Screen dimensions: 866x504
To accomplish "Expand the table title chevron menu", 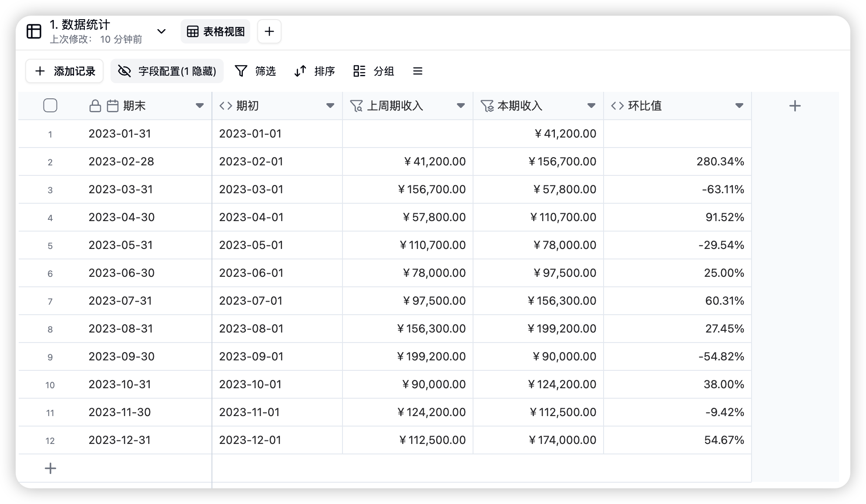I will (x=161, y=32).
